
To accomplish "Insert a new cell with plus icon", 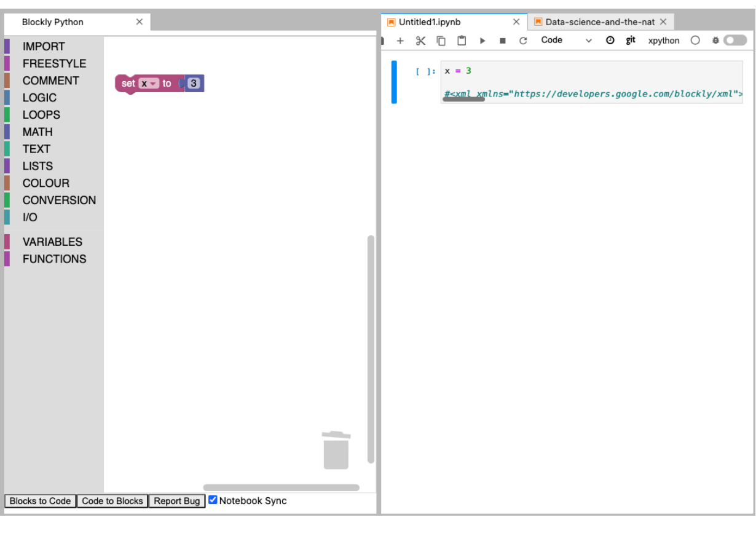I will coord(400,41).
